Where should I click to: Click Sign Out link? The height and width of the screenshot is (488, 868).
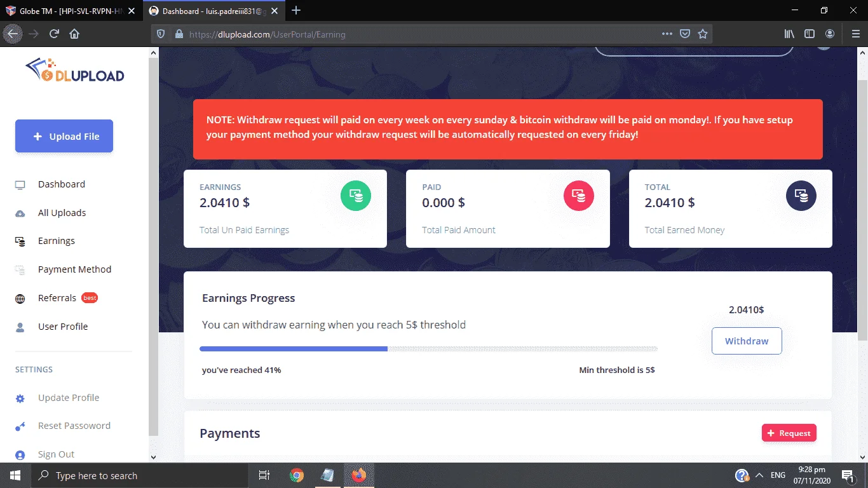(x=56, y=455)
